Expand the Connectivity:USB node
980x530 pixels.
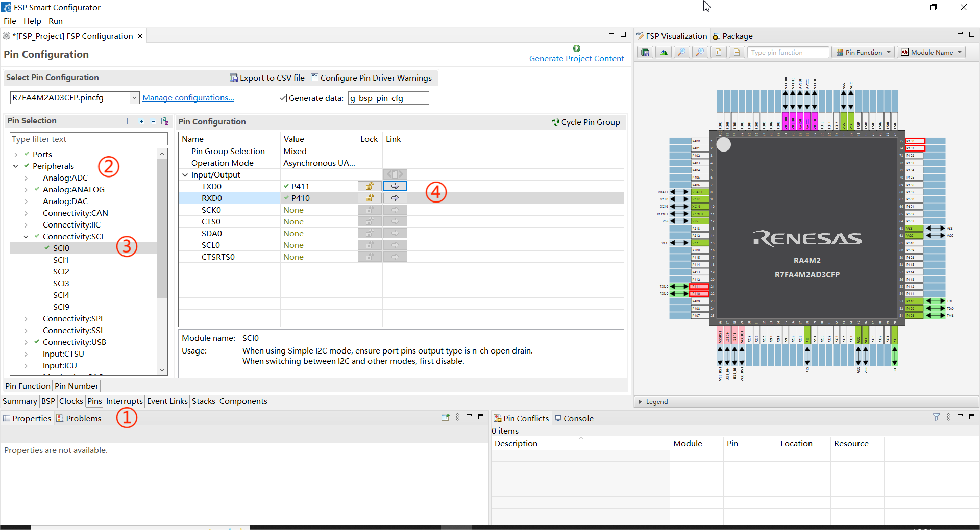tap(26, 342)
